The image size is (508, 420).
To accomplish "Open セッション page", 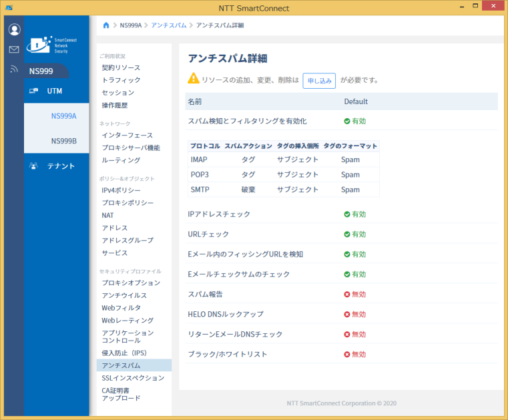I will pyautogui.click(x=118, y=93).
